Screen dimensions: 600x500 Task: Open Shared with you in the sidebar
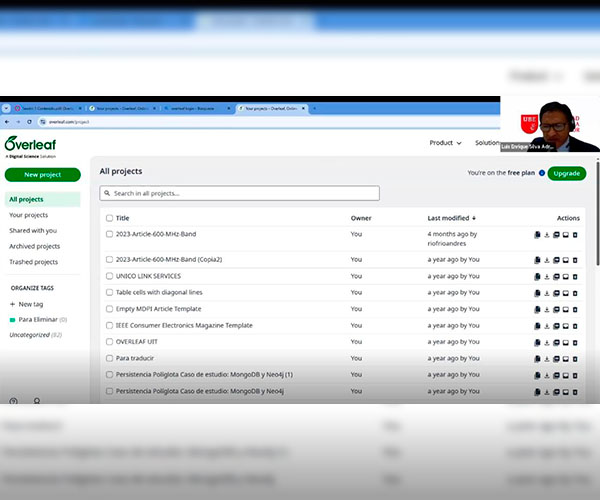click(x=33, y=231)
